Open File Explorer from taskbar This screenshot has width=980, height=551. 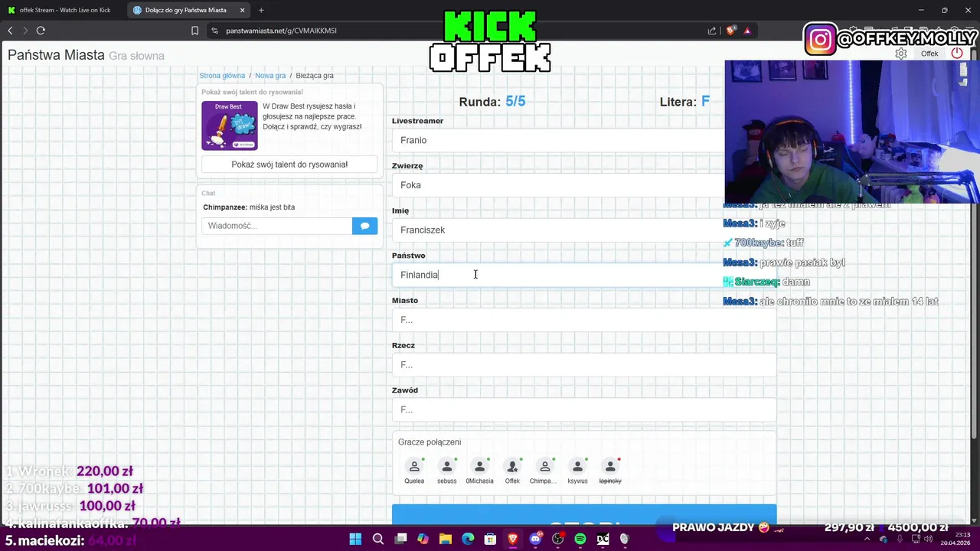pos(446,540)
